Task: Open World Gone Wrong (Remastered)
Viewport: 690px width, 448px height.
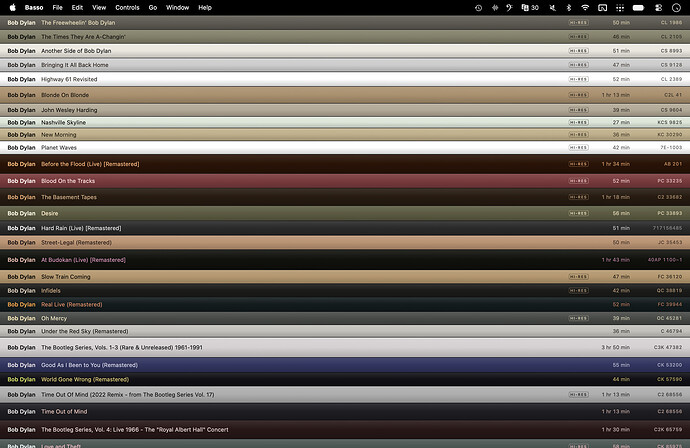Action: point(345,379)
